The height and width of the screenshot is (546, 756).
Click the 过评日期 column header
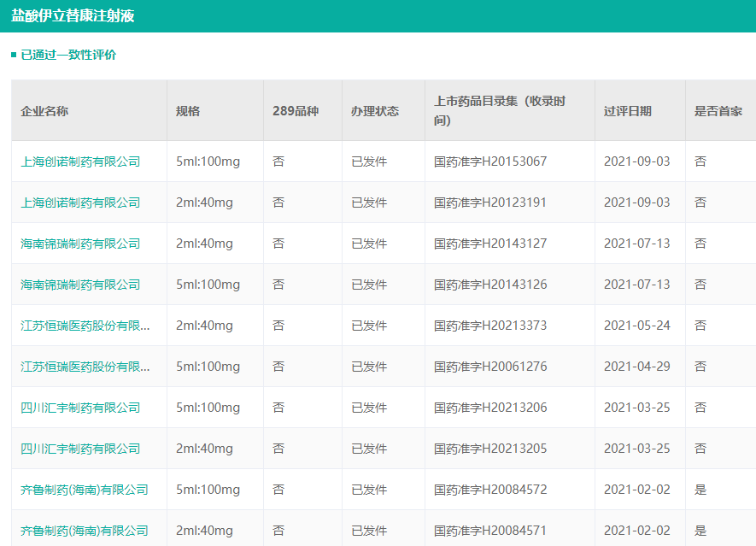pos(628,111)
